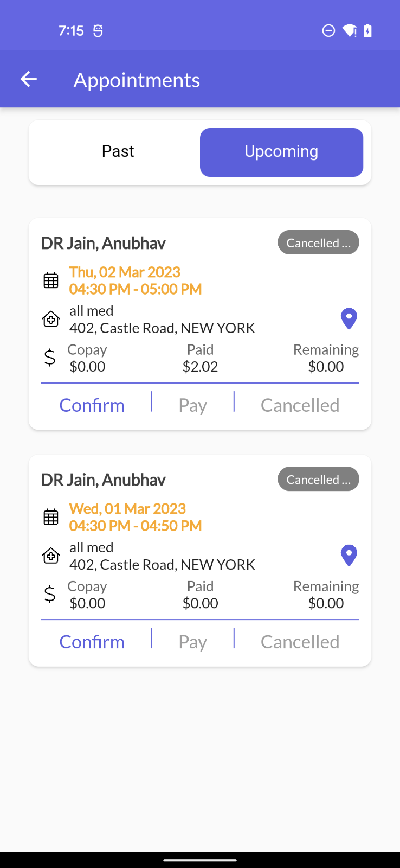The image size is (400, 868).
Task: Open map pin for 02 Mar appointment
Action: coord(349,319)
